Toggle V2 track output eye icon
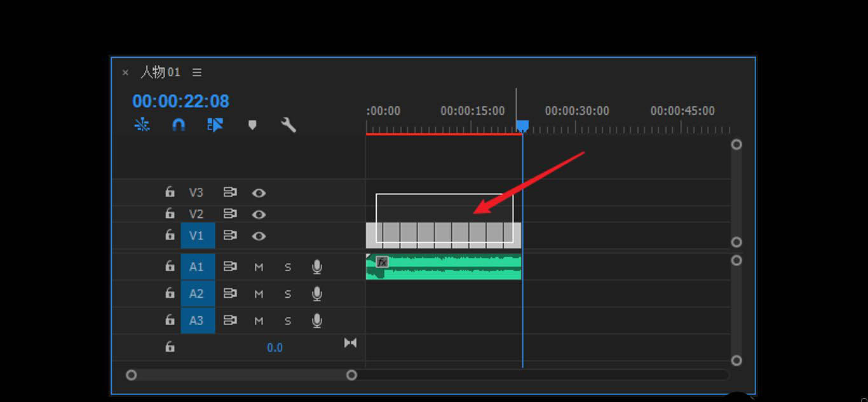The width and height of the screenshot is (868, 402). point(259,214)
